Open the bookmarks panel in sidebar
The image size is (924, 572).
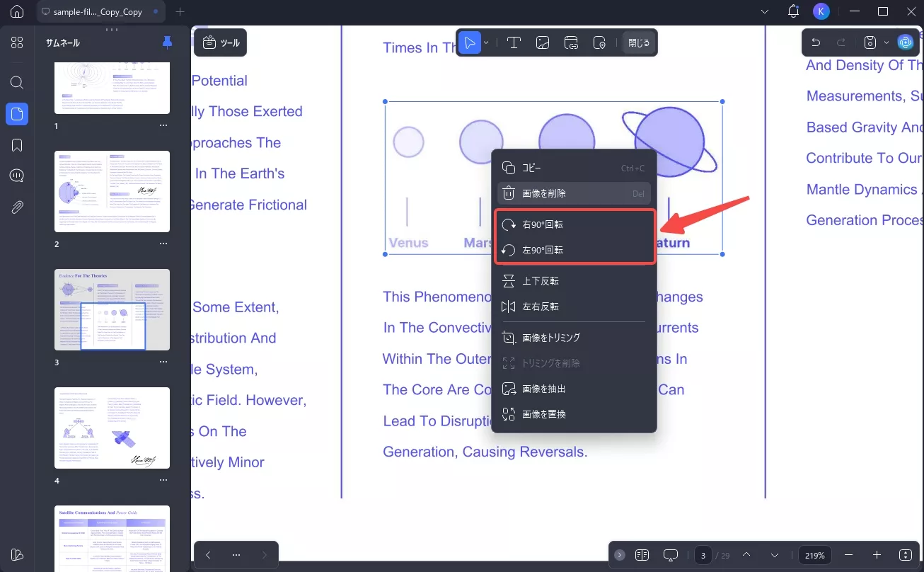click(17, 145)
